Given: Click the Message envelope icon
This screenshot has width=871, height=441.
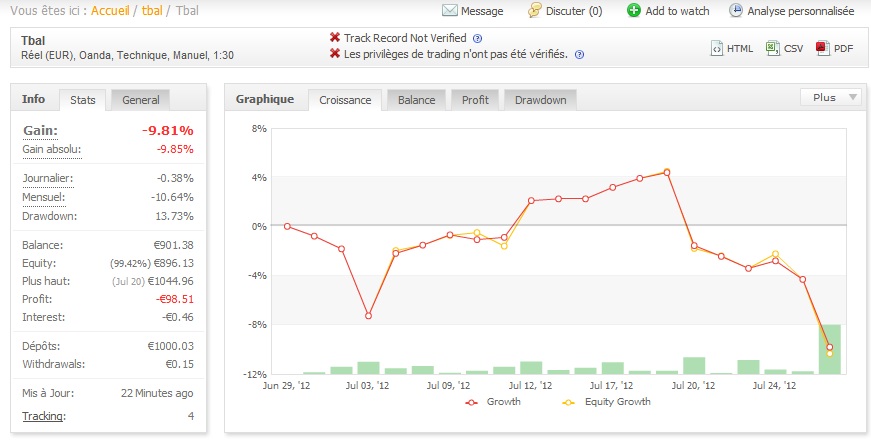Looking at the screenshot, I should 449,11.
